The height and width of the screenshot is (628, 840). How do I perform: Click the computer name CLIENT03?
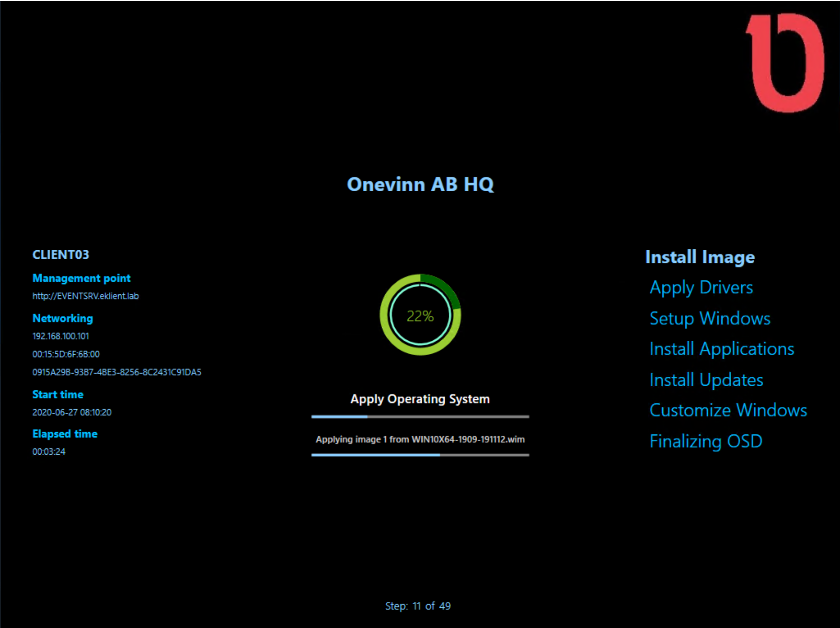[60, 254]
